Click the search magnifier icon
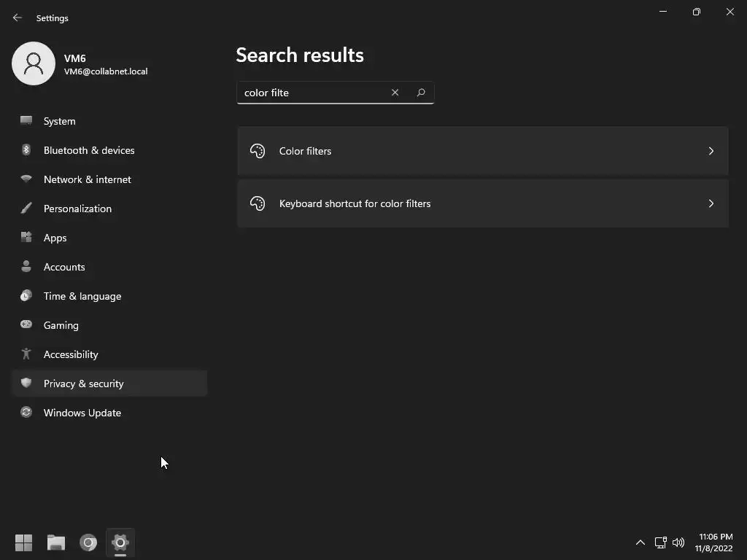Screen dimensions: 747x560 pyautogui.click(x=421, y=93)
